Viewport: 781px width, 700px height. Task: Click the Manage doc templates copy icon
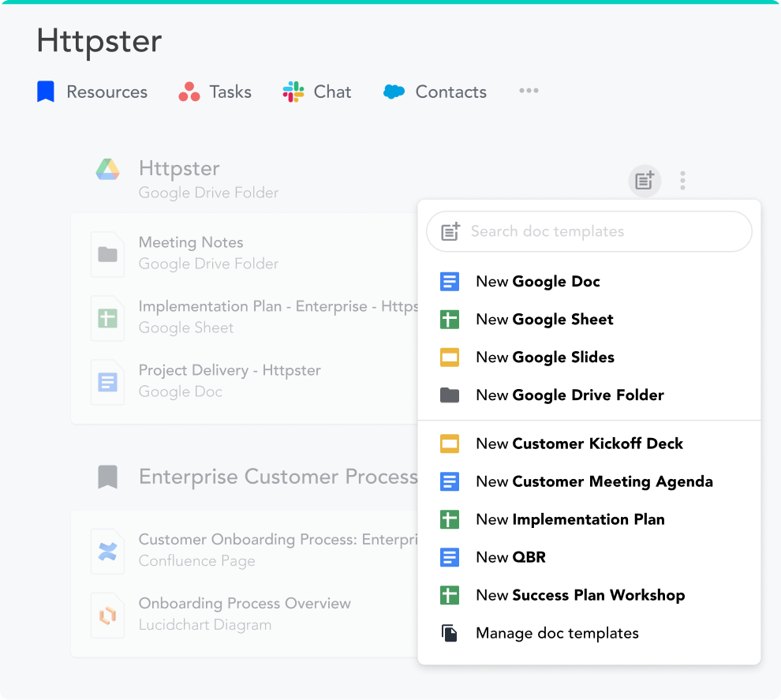click(x=450, y=633)
